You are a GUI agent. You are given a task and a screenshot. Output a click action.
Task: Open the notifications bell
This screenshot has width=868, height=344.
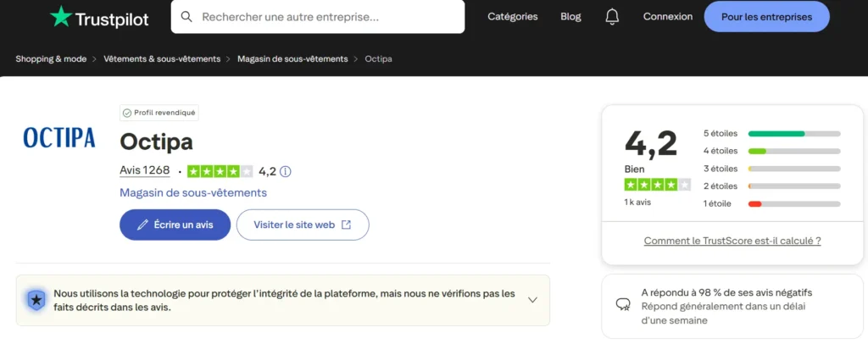pos(612,17)
